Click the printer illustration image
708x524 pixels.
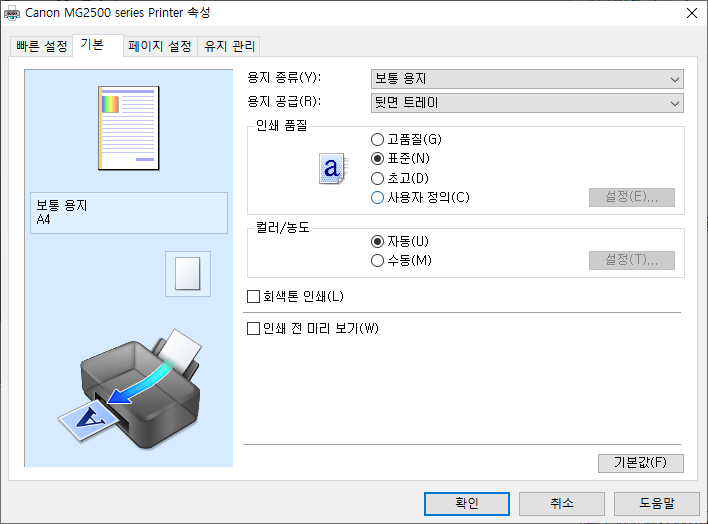130,389
